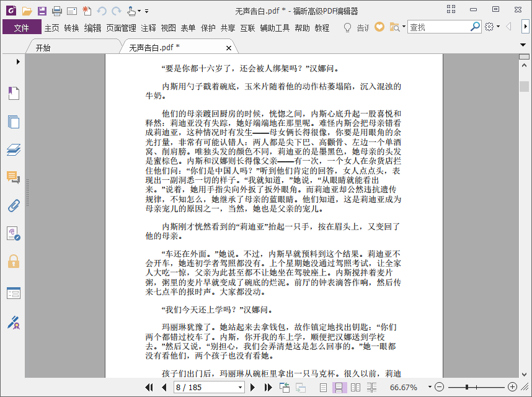This screenshot has width=532, height=397.
Task: Expand the search folder dropdown arrow
Action: pyautogui.click(x=404, y=26)
